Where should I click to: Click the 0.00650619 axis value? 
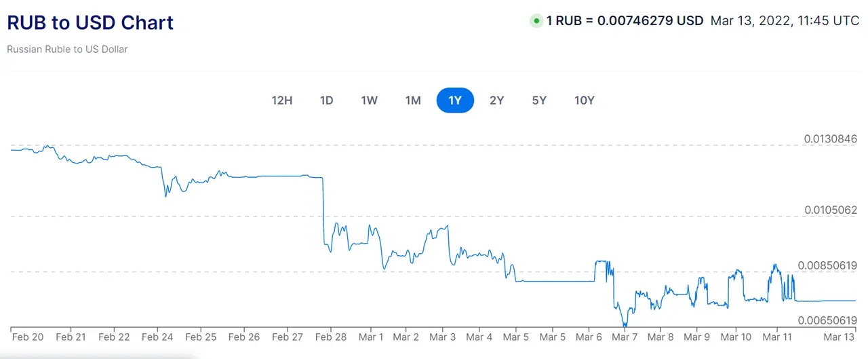828,320
